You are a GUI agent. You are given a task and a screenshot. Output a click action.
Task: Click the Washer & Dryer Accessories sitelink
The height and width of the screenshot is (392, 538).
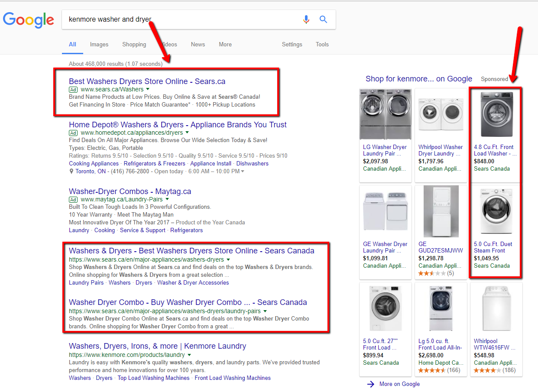(x=193, y=283)
